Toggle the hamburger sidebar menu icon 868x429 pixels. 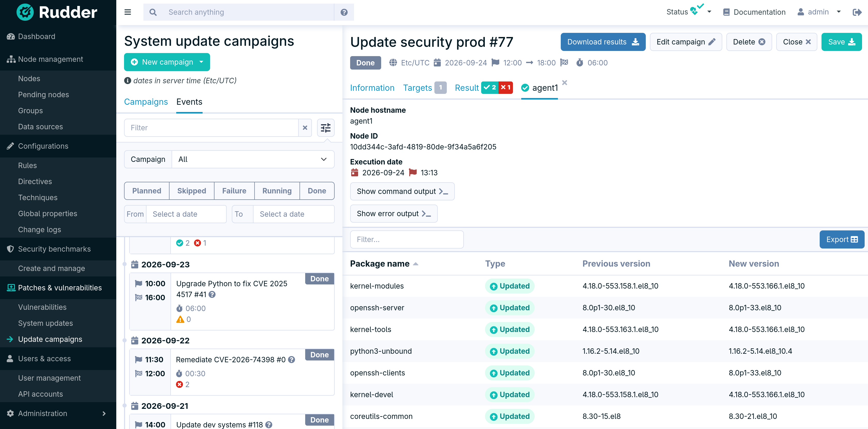coord(128,12)
